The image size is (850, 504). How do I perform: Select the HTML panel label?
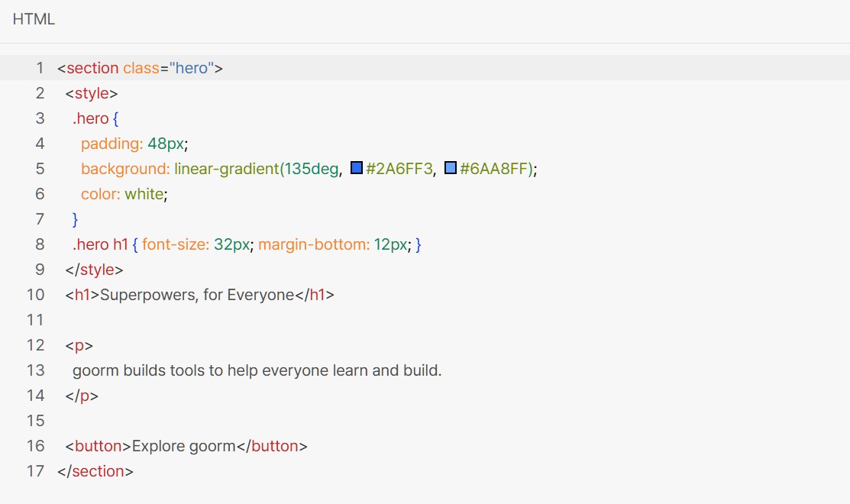click(34, 19)
